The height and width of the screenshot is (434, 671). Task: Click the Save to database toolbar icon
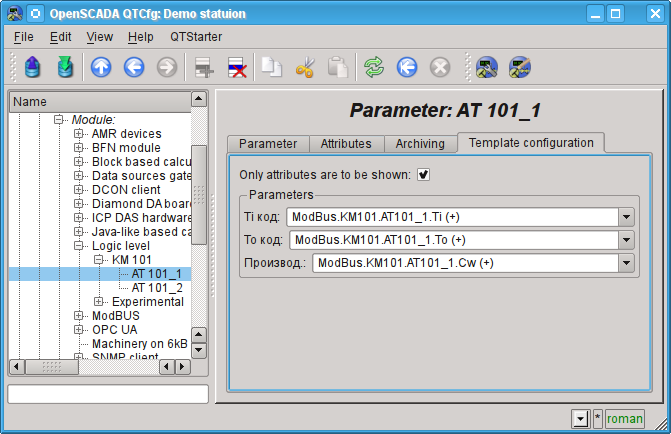tap(65, 67)
